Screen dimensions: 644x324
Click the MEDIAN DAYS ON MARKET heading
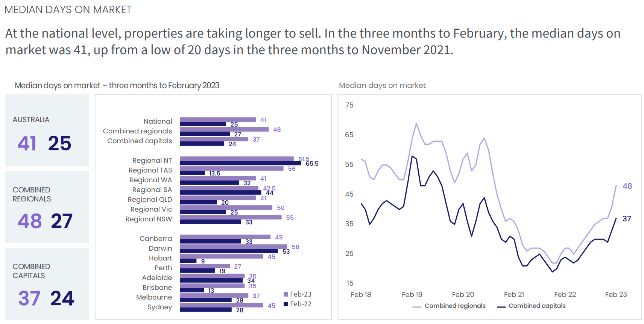coord(68,10)
